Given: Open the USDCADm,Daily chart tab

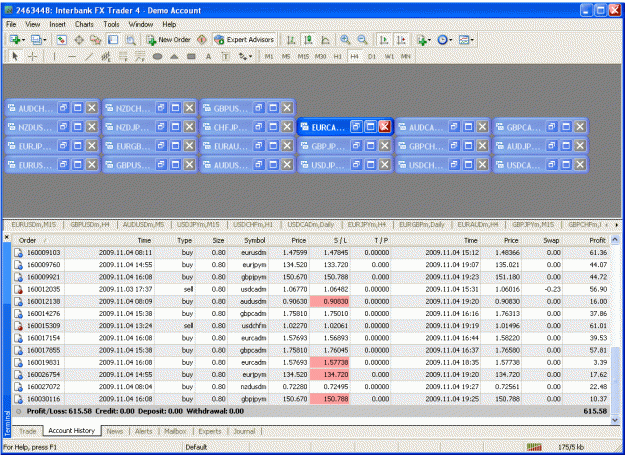Looking at the screenshot, I should [x=311, y=225].
